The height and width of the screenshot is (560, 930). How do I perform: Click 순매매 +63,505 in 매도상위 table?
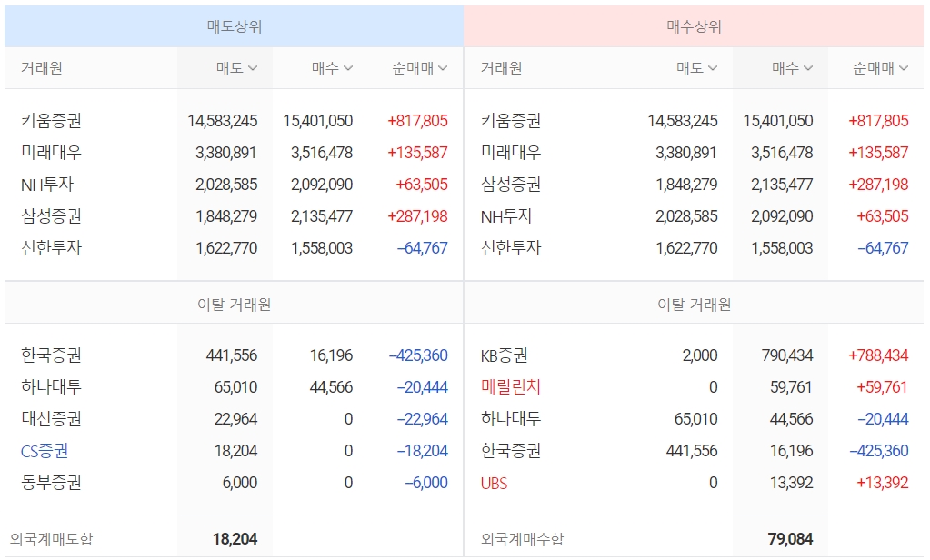click(x=422, y=185)
